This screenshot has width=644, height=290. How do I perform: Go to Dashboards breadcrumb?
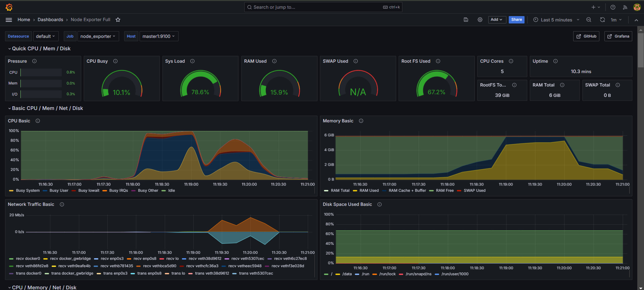[50, 20]
